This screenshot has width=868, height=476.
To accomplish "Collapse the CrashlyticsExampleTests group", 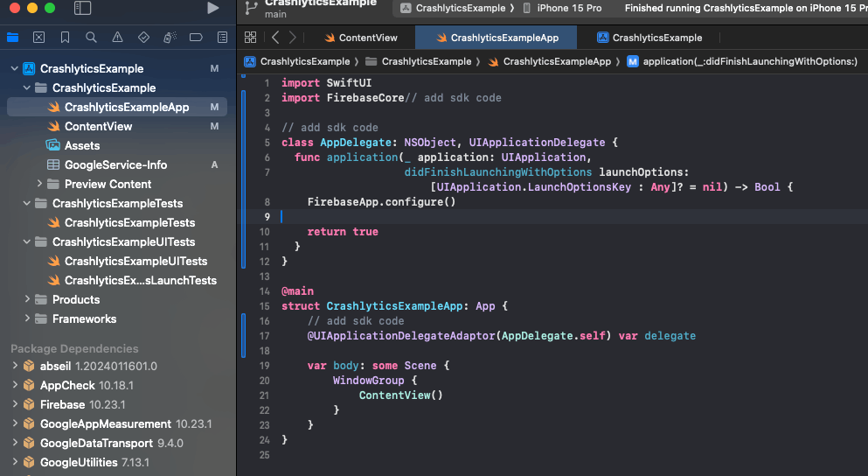I will point(26,203).
